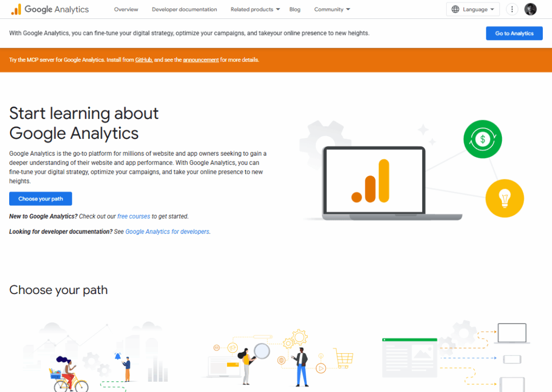Follow the GitHub link in banner
Screen dimensions: 552x392
[144, 60]
